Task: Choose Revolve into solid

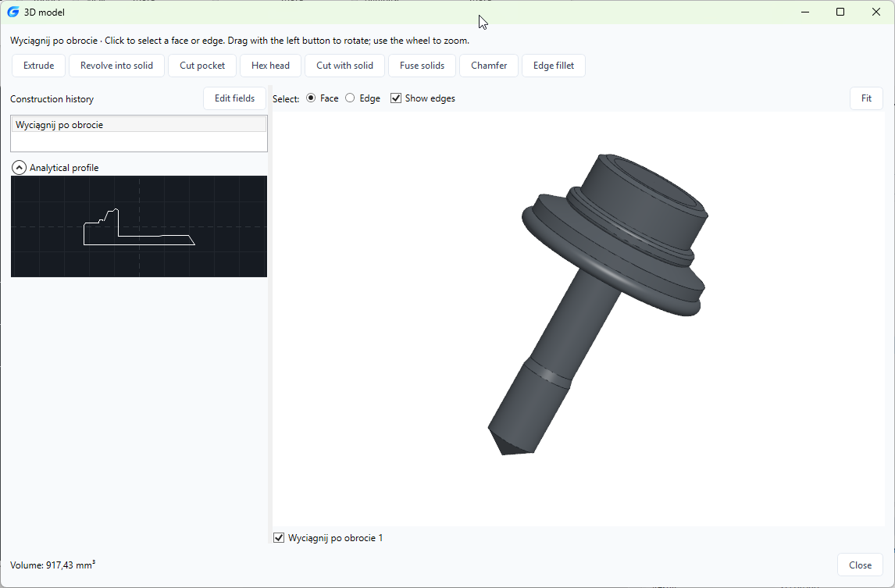Action: point(116,66)
